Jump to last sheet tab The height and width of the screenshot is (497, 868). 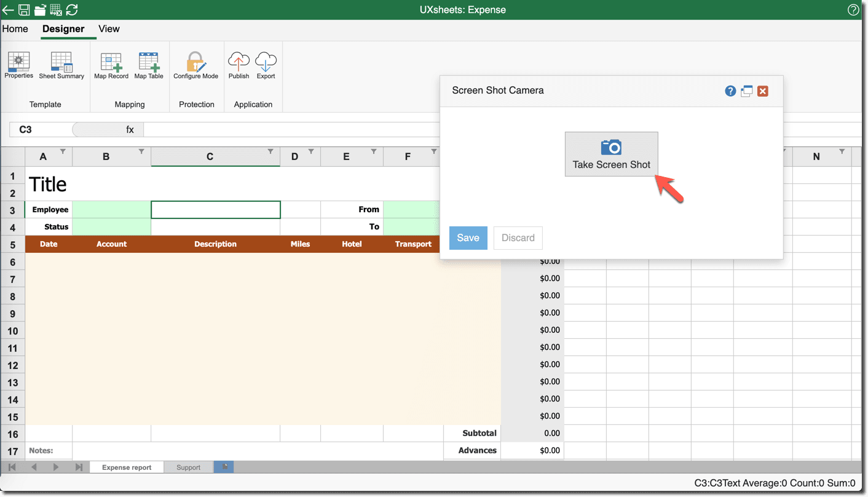(x=79, y=467)
